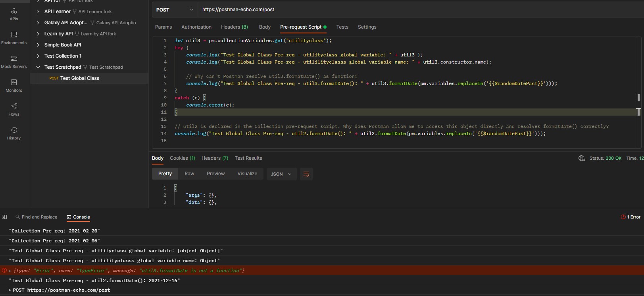Expand the Simple Book API collection
This screenshot has width=644, height=296.
coord(38,45)
